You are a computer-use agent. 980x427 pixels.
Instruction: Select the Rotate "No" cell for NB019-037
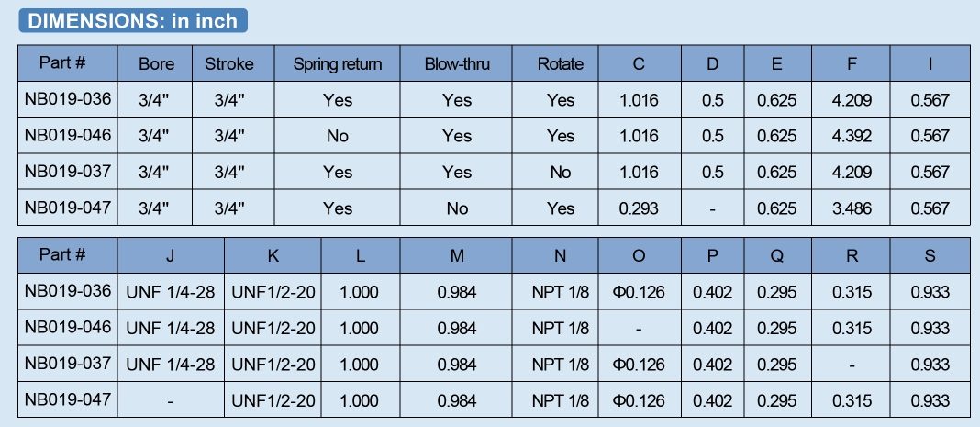coord(561,172)
